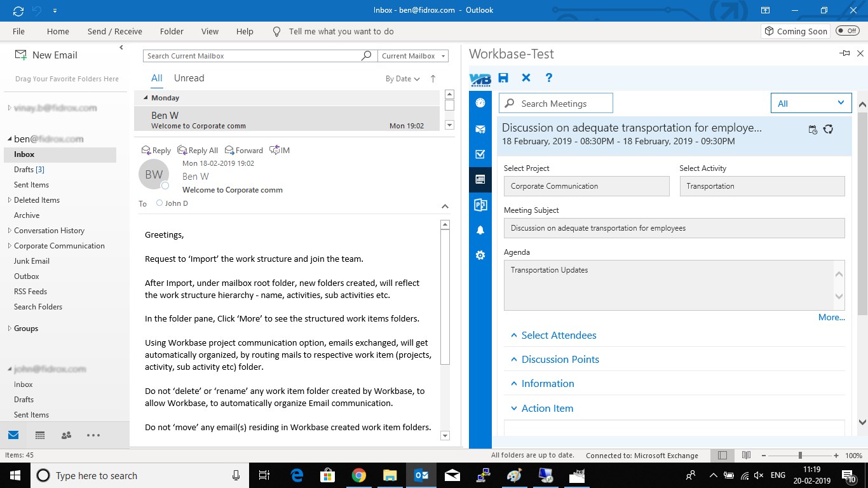The height and width of the screenshot is (488, 868).
Task: Open the Help ribbon tab
Action: point(245,31)
